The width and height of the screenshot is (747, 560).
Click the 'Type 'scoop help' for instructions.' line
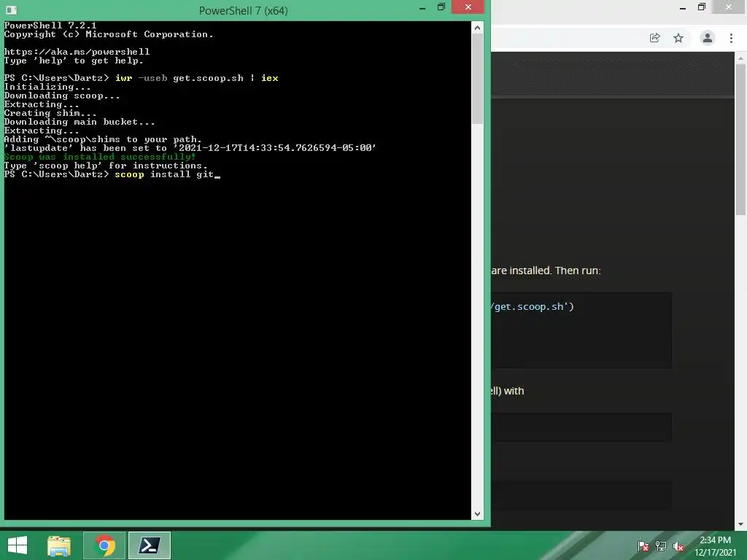click(106, 166)
